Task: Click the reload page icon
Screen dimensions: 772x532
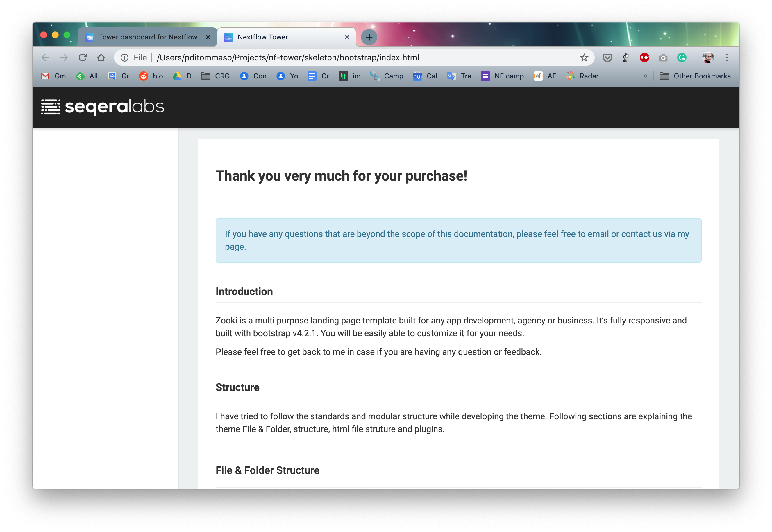Action: click(x=83, y=58)
